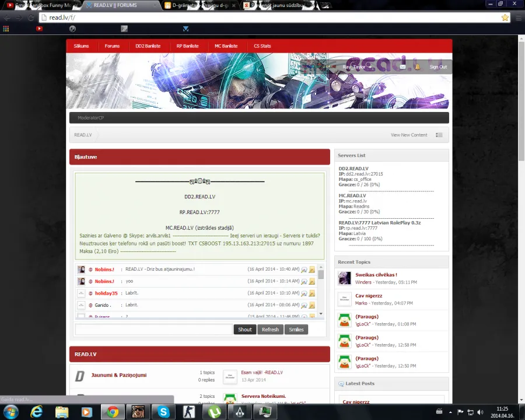Select the READ.LV || FORUMS browser tab
The image size is (525, 420).
[121, 5]
